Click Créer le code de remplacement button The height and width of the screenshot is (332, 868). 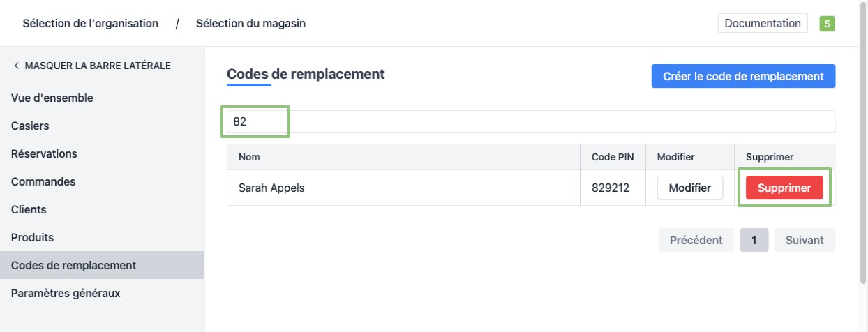pyautogui.click(x=743, y=76)
